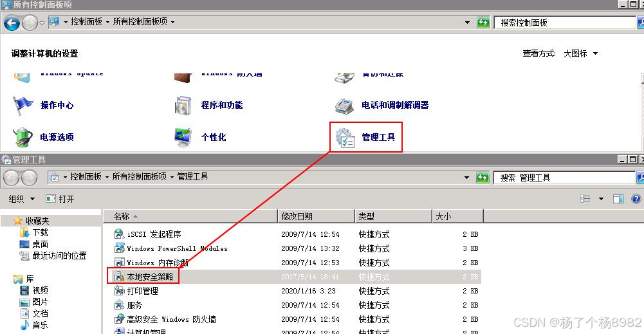Sort by the 类型 column header
The image size is (644, 334).
click(x=394, y=216)
